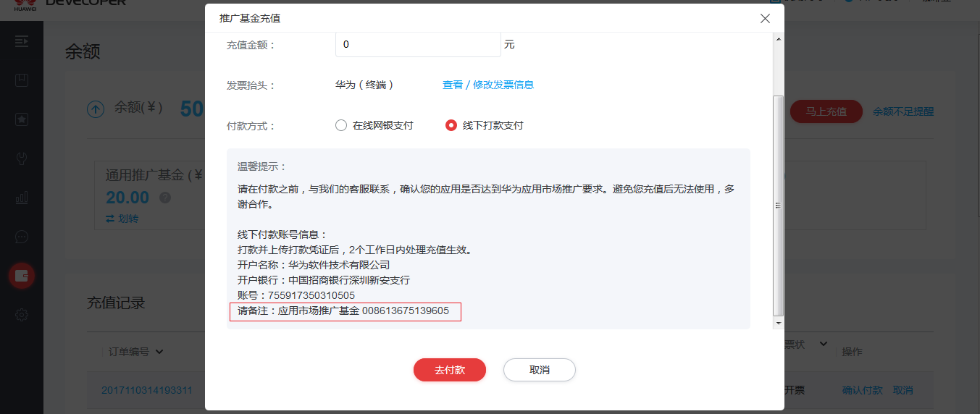Open the star favorites icon in sidebar
The image size is (980, 414).
coord(22,119)
